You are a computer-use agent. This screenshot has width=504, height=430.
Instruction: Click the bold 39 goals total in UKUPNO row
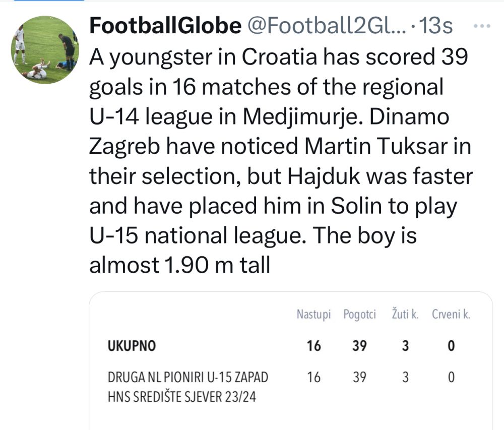359,346
